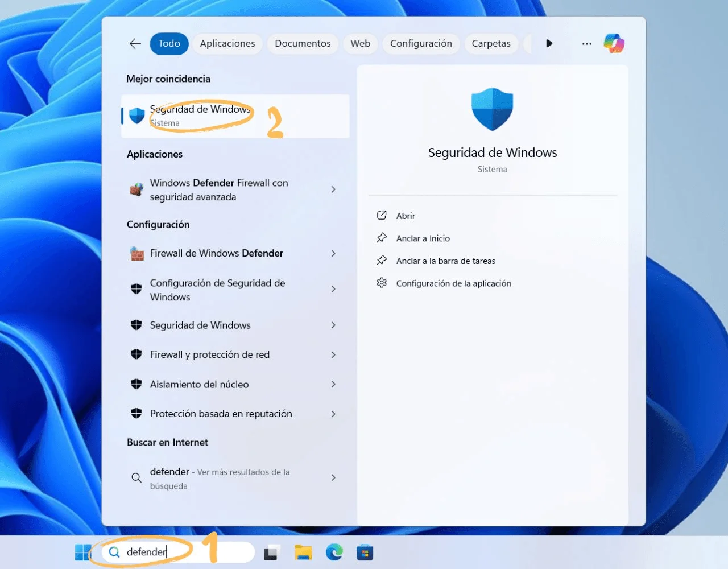Select the Documentos filter tab

pyautogui.click(x=303, y=44)
